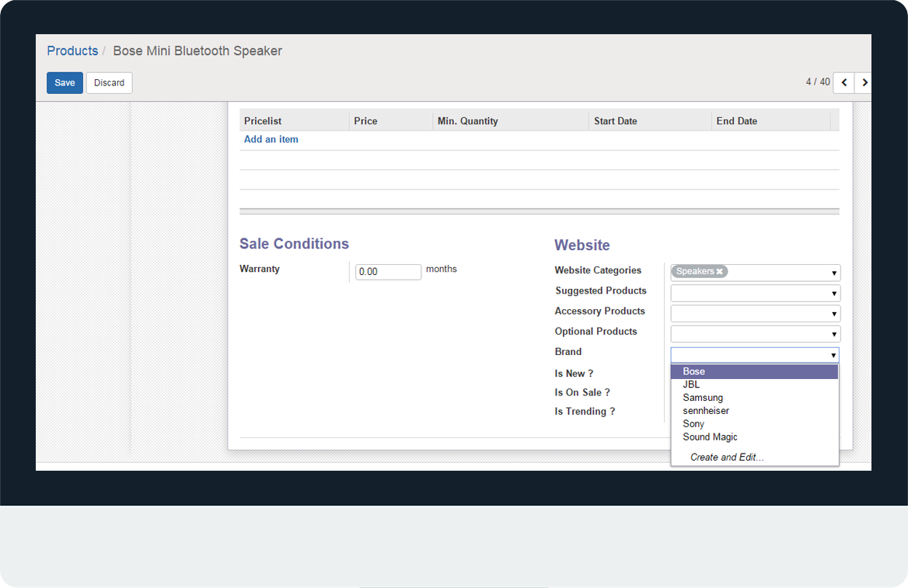
Task: Remove the Speakers category tag
Action: [x=719, y=271]
